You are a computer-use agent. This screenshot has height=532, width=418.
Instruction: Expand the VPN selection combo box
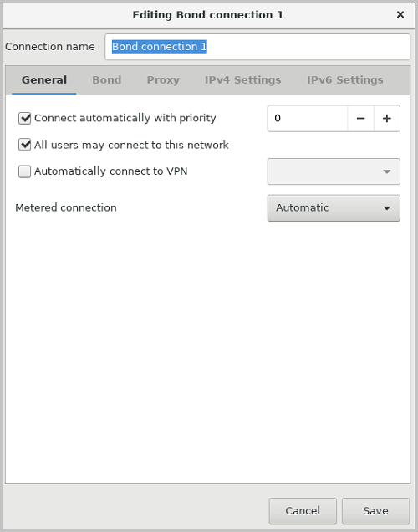click(334, 171)
